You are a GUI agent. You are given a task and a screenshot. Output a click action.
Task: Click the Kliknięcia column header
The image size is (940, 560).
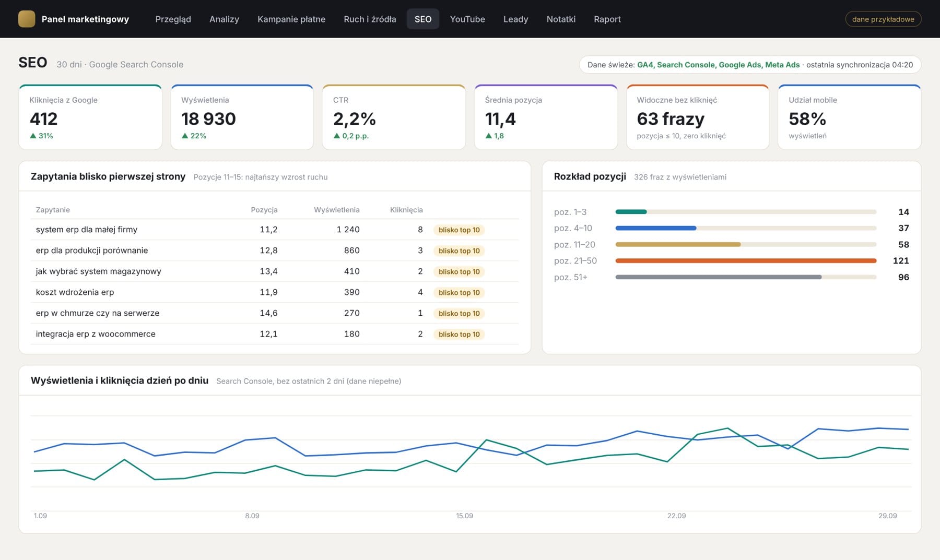click(x=406, y=210)
